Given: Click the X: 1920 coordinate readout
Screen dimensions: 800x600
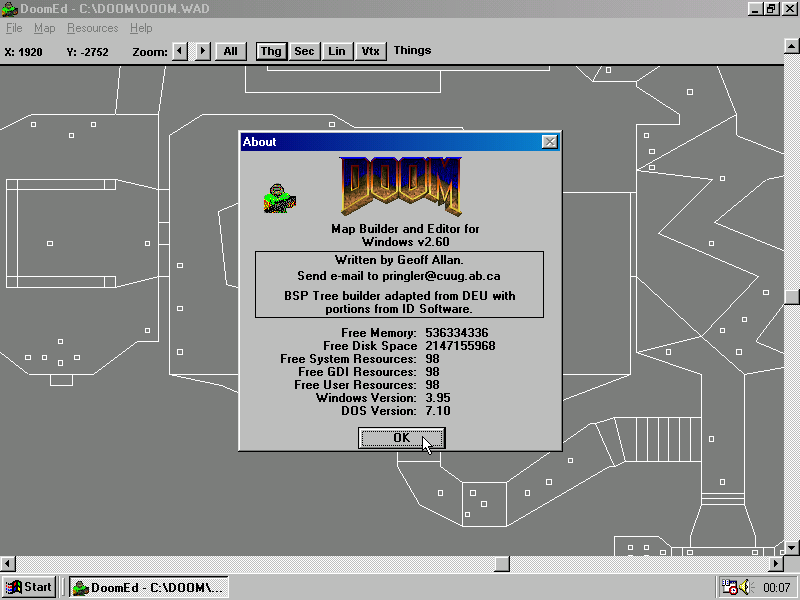Looking at the screenshot, I should click(23, 52).
